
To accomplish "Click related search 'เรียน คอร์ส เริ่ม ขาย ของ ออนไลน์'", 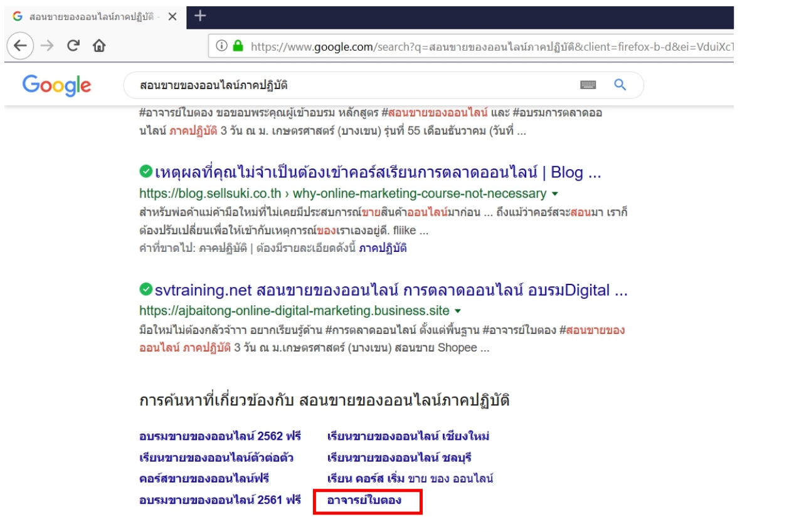I will tap(410, 478).
